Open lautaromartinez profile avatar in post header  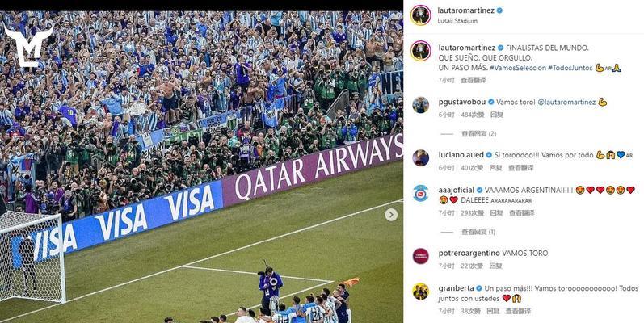coord(420,15)
